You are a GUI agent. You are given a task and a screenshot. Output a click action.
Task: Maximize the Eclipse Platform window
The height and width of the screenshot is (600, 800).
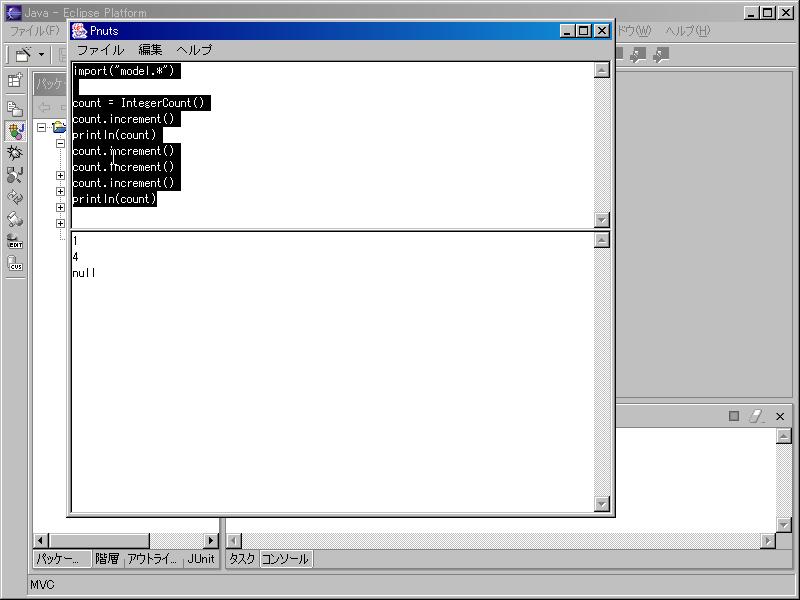[x=768, y=13]
